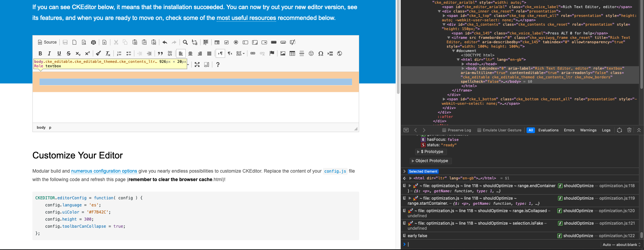Select the Evaluations console filter
The height and width of the screenshot is (250, 644).
[548, 130]
